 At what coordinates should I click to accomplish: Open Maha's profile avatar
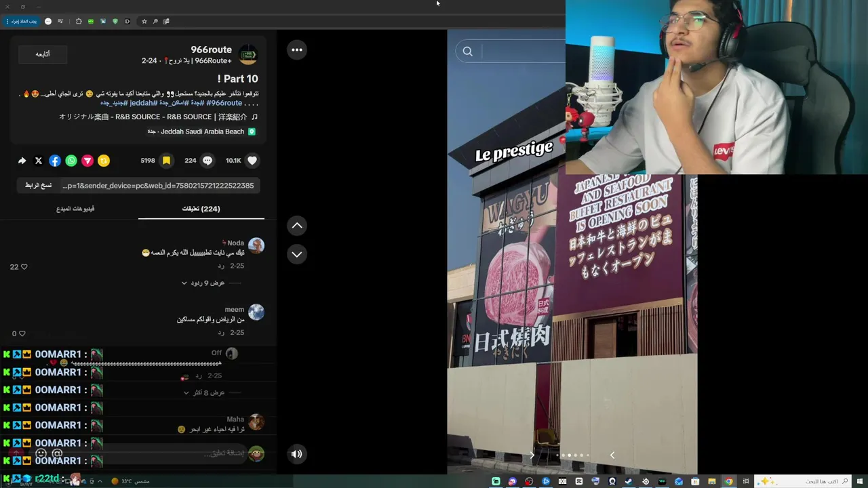(256, 422)
